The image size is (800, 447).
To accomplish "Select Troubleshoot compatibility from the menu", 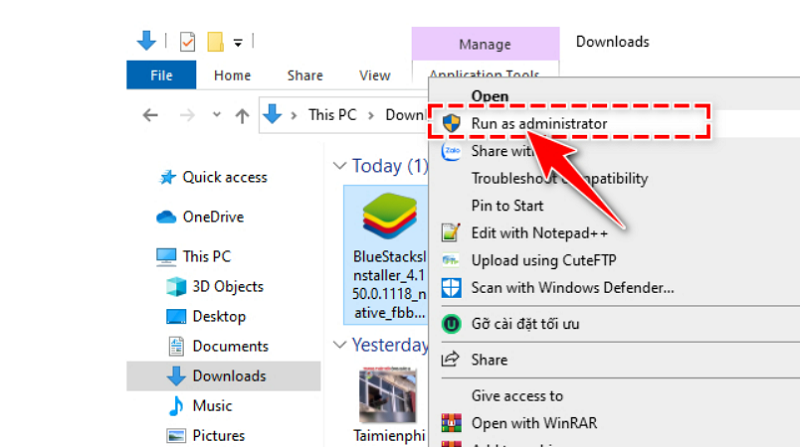I will 559,179.
